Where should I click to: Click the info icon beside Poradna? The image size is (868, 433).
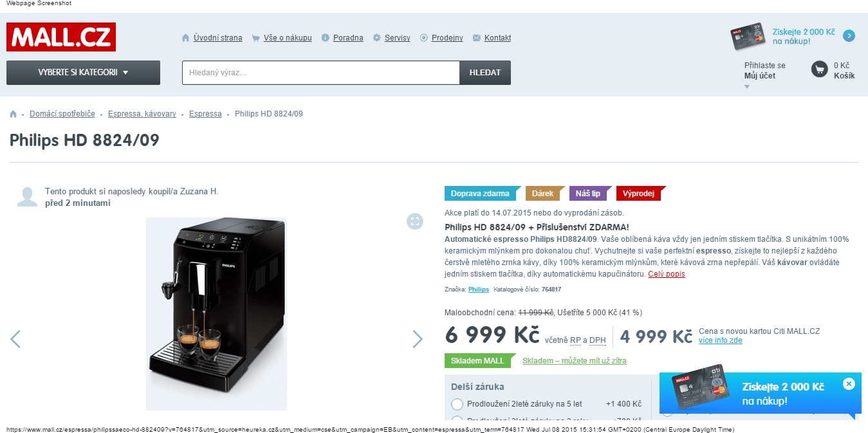point(326,38)
